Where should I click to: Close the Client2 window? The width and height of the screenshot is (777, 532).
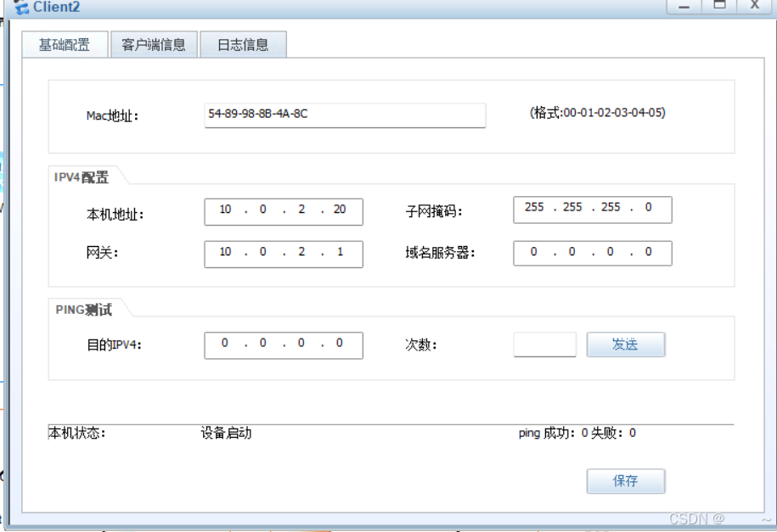(755, 6)
